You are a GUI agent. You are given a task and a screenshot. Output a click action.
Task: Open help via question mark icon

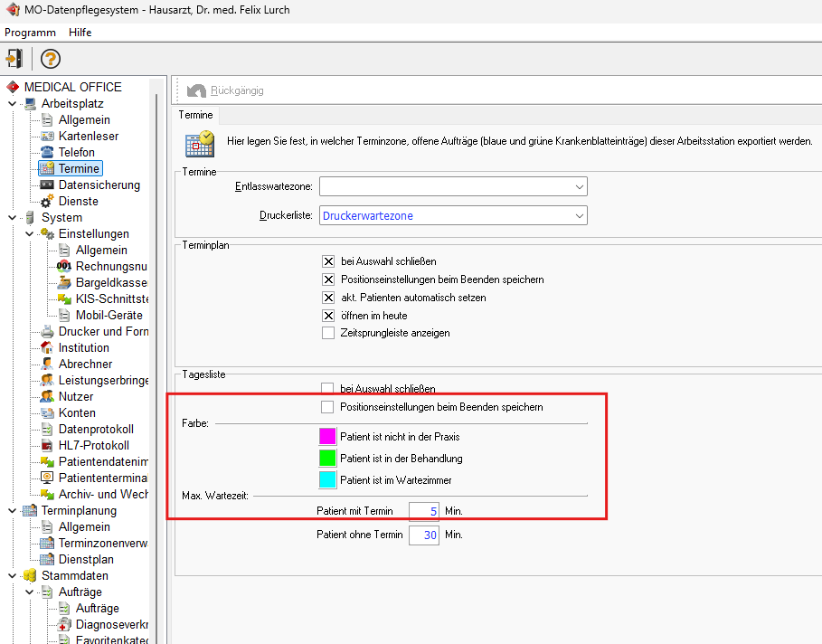[51, 59]
